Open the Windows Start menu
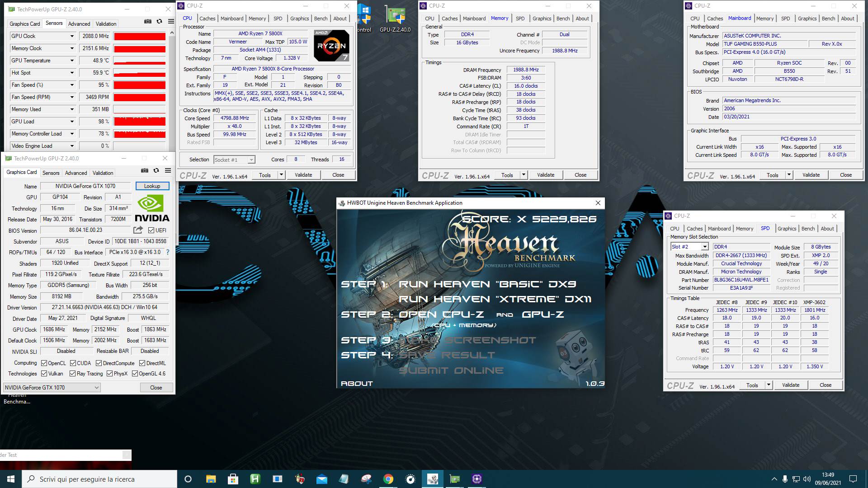The width and height of the screenshot is (868, 488). (x=11, y=479)
